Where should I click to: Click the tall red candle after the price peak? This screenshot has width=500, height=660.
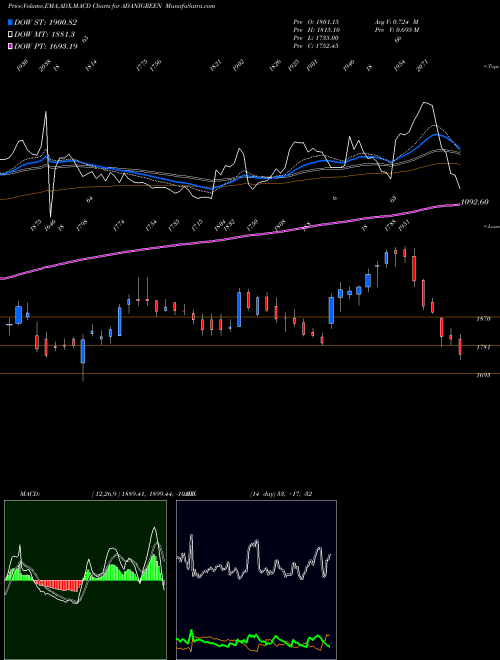414,268
